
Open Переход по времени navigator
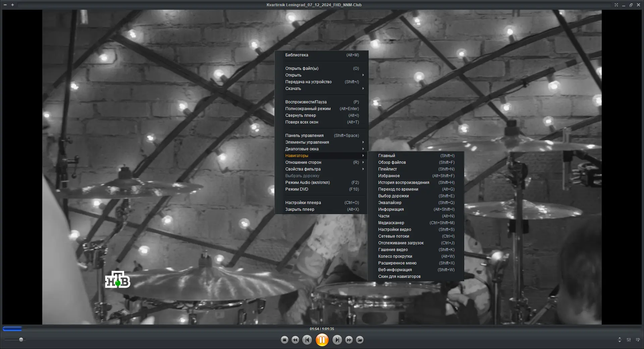point(416,189)
